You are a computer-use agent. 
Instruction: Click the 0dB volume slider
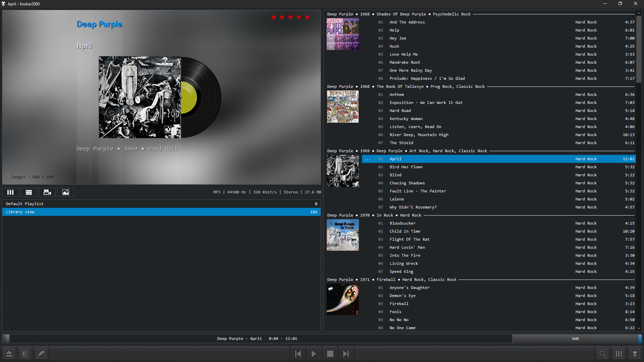(x=576, y=339)
